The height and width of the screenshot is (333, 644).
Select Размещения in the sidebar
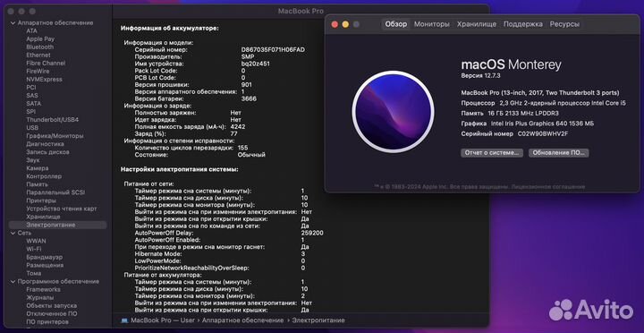click(45, 265)
